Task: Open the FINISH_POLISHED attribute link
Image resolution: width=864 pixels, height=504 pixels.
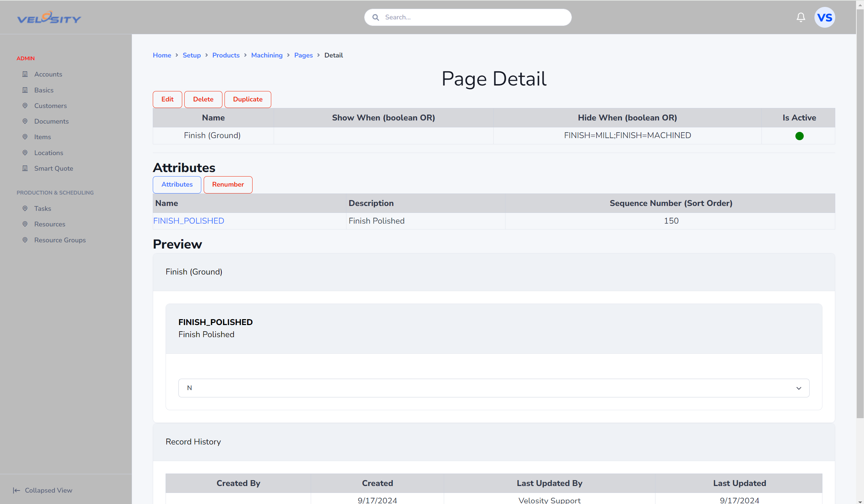Action: 189,221
